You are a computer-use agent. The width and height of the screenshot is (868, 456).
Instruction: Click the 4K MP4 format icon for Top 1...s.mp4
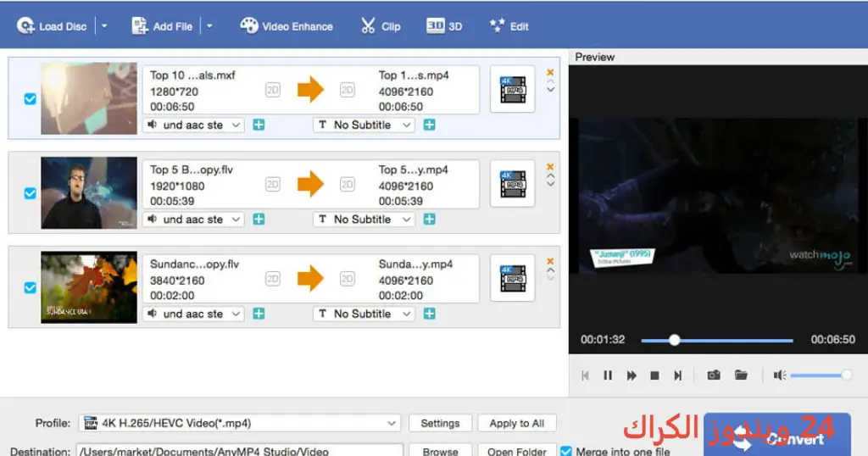point(513,90)
